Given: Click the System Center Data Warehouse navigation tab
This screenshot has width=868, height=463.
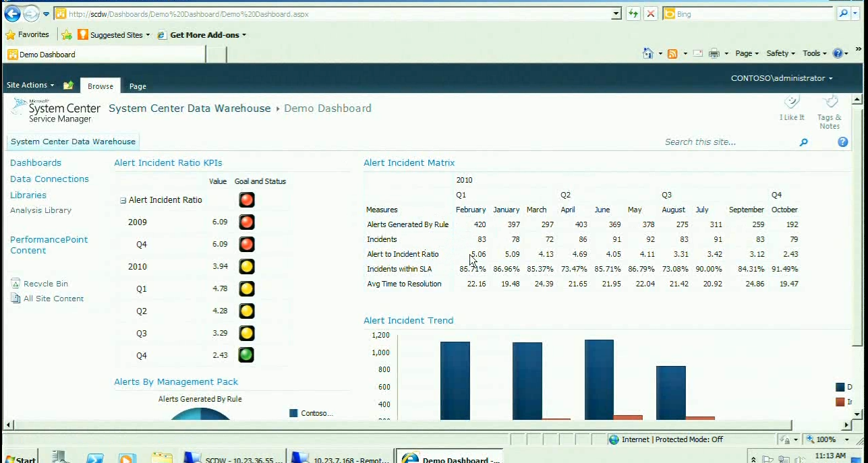Looking at the screenshot, I should [x=73, y=142].
